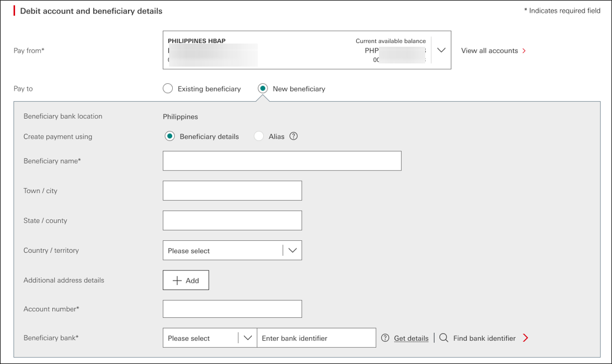The width and height of the screenshot is (612, 364).
Task: Select the New beneficiary radio option
Action: tap(263, 89)
